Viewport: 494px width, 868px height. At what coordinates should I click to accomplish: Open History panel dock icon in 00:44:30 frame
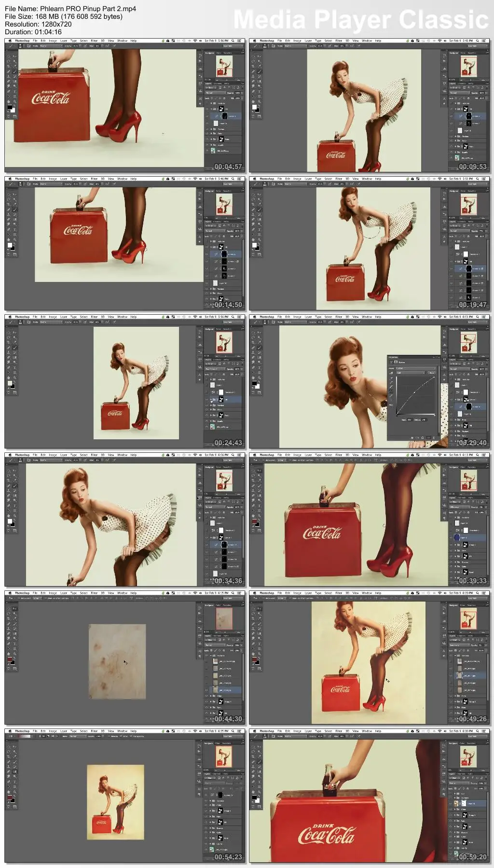(200, 608)
